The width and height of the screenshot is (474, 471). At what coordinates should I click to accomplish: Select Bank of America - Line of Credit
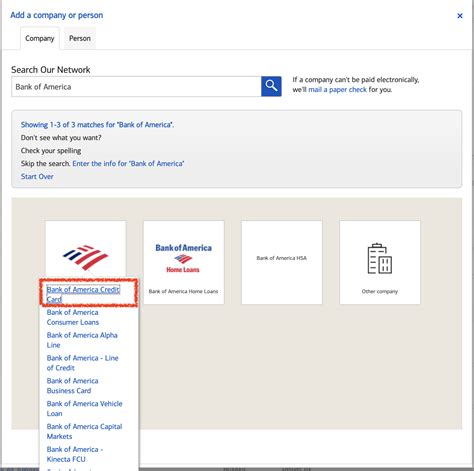point(82,363)
